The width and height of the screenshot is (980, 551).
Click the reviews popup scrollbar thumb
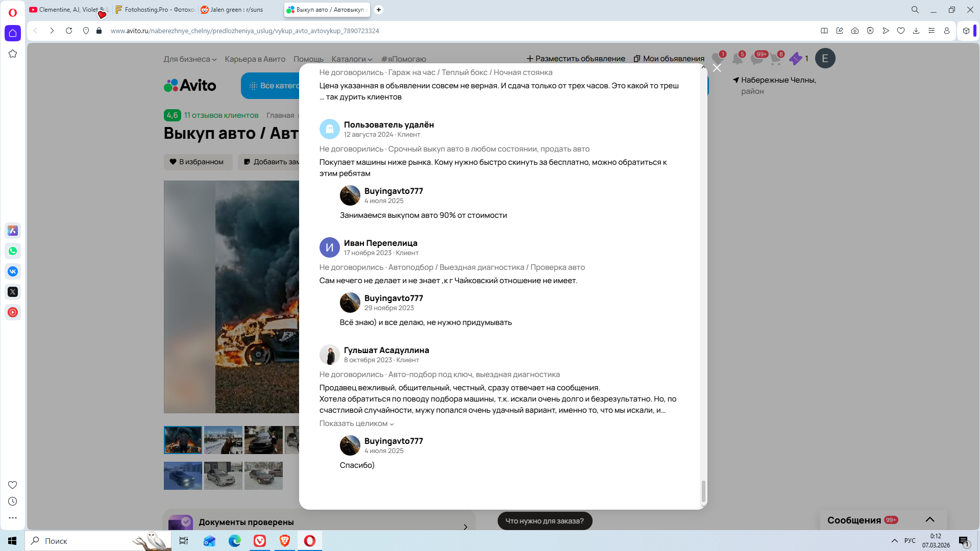[x=703, y=491]
